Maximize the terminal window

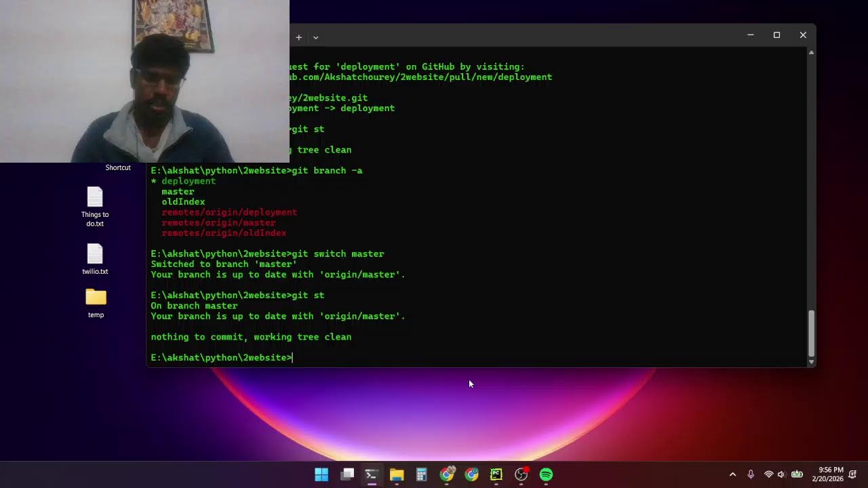[x=776, y=35]
